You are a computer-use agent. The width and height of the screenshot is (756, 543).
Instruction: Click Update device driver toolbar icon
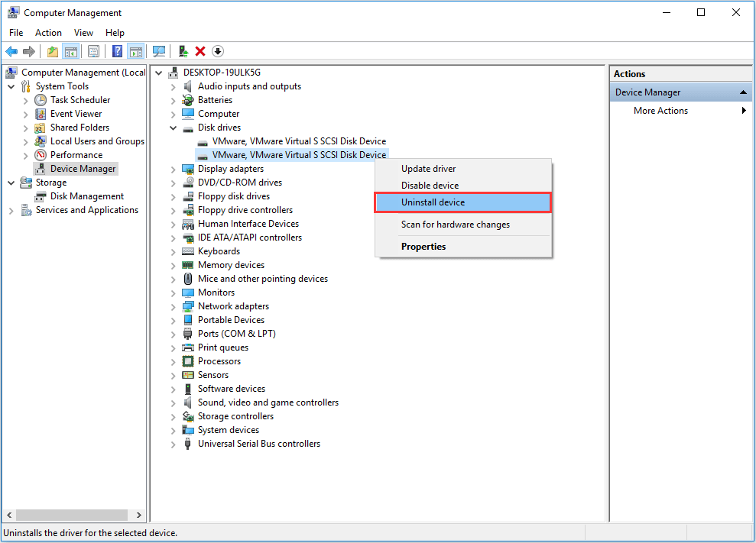[x=183, y=52]
